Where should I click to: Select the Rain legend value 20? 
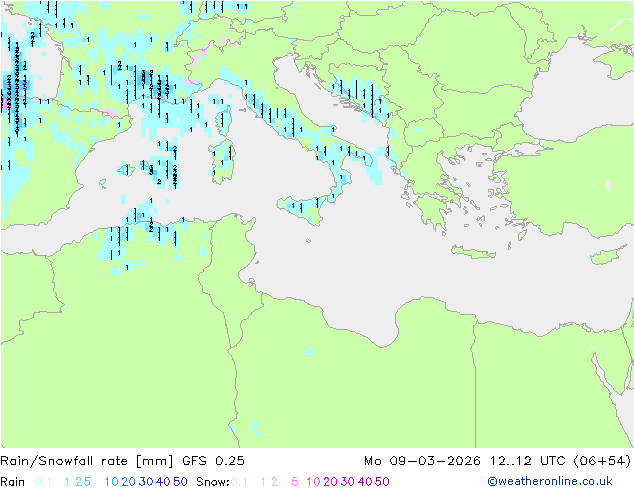[129, 482]
